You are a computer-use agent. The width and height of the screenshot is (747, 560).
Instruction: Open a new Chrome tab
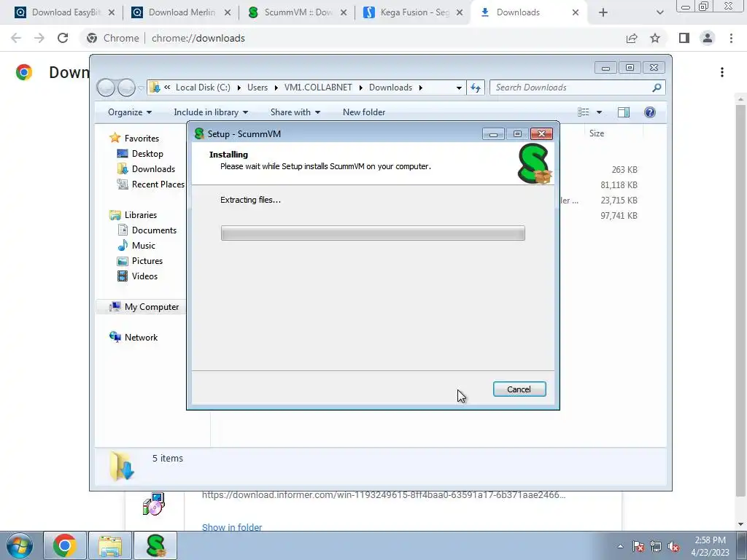tap(603, 12)
